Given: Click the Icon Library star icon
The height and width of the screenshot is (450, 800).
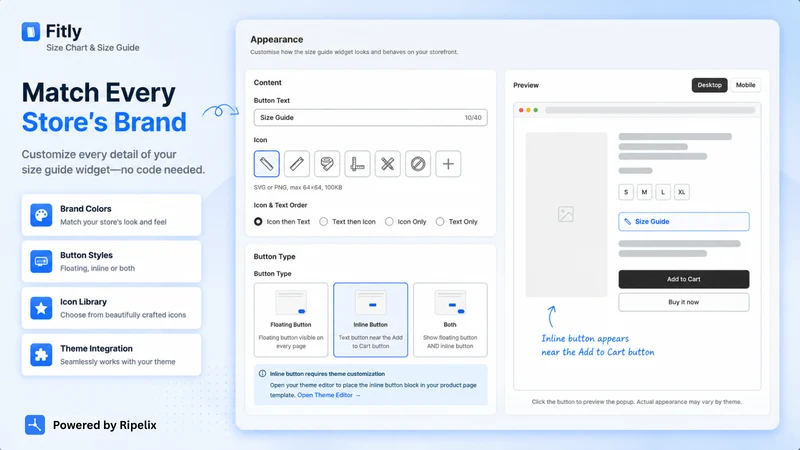Looking at the screenshot, I should [41, 308].
